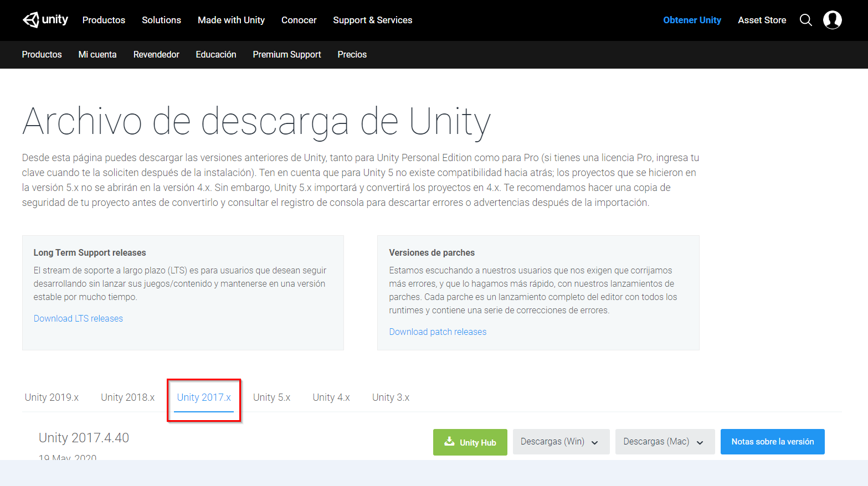The height and width of the screenshot is (486, 868).
Task: Switch to Unity 2019.x tab
Action: click(x=52, y=397)
